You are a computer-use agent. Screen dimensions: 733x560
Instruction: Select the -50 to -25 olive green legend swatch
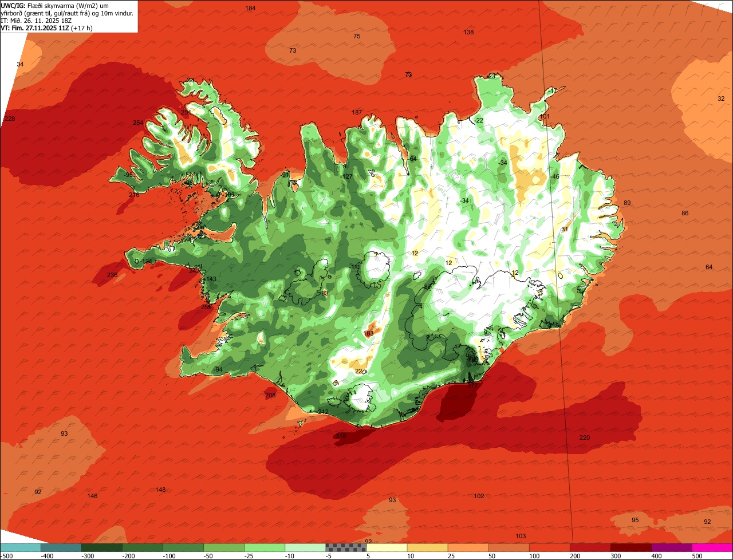point(224,547)
